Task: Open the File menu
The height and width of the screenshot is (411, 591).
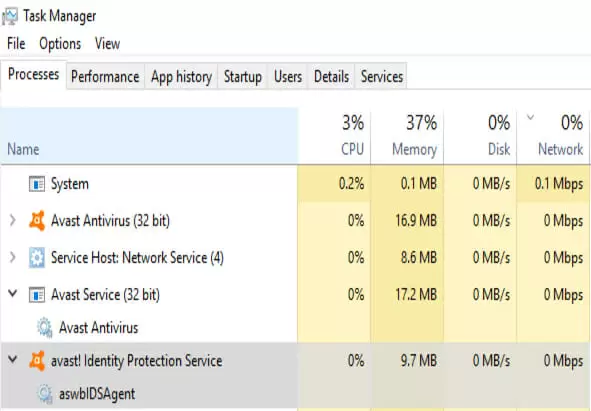Action: tap(16, 44)
